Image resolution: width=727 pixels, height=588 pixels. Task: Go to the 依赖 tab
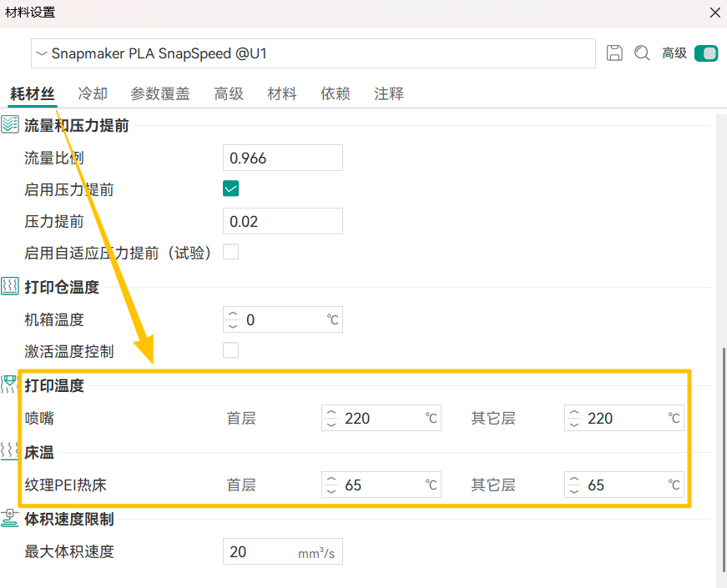tap(335, 93)
